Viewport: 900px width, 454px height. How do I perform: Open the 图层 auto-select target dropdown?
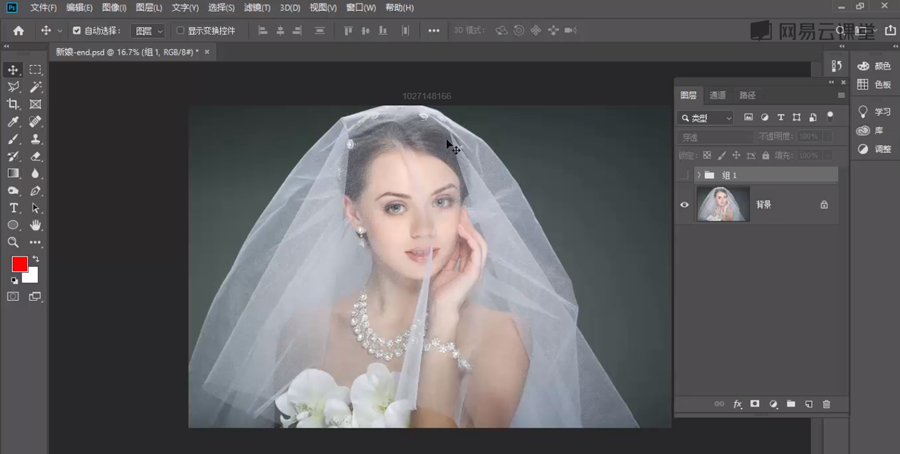[147, 31]
